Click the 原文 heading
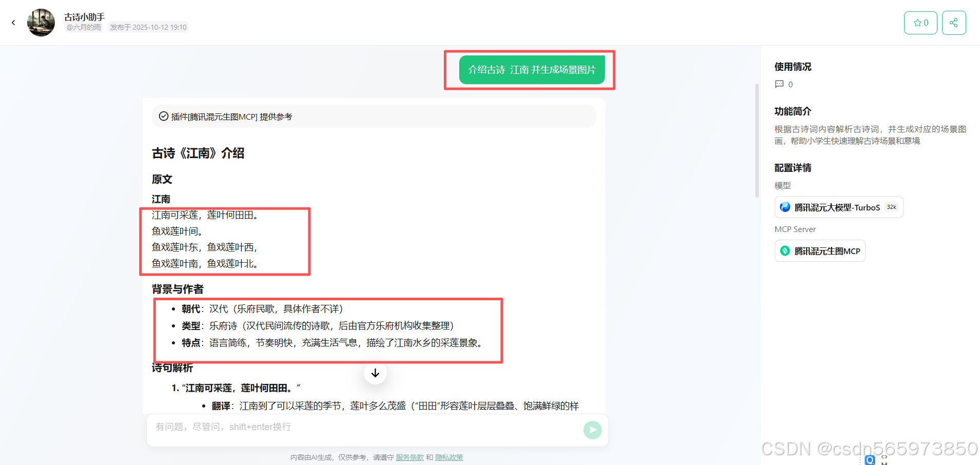 click(162, 180)
